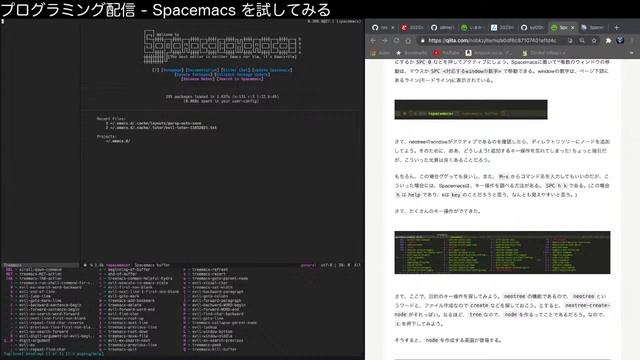Click the Update Packages link
640x360 pixels.
194,75
